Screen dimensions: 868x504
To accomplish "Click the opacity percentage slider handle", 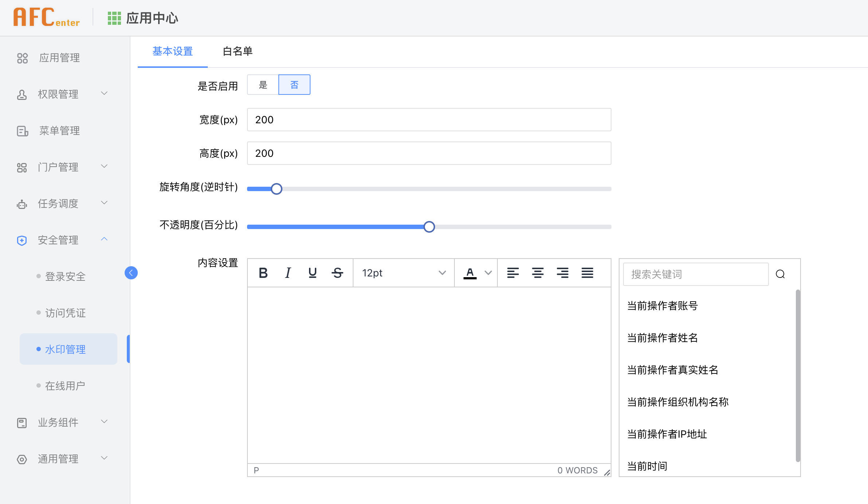I will pyautogui.click(x=429, y=227).
